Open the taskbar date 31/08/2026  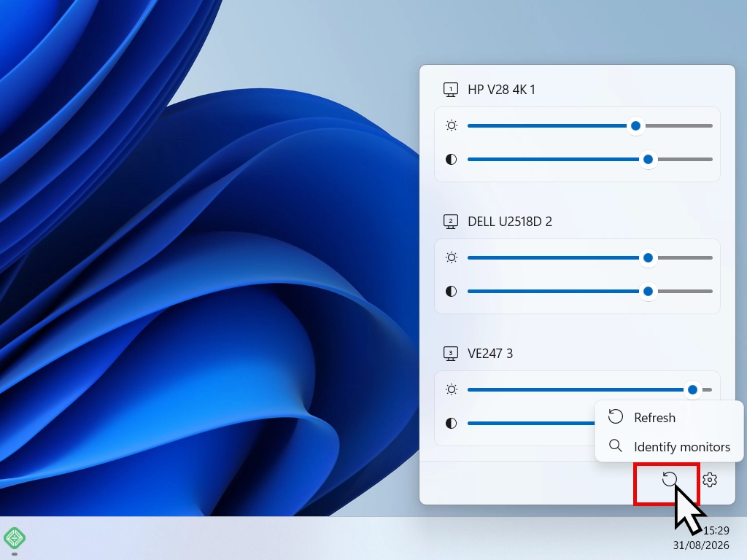click(701, 545)
